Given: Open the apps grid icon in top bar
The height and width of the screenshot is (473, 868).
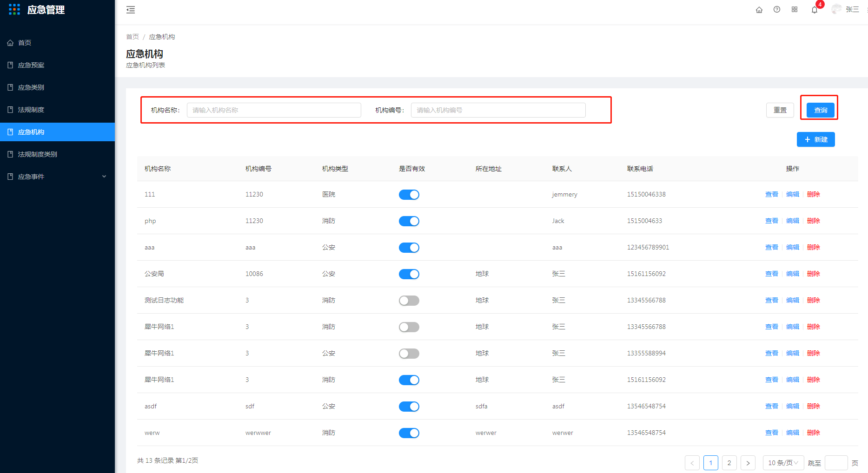Looking at the screenshot, I should (795, 10).
